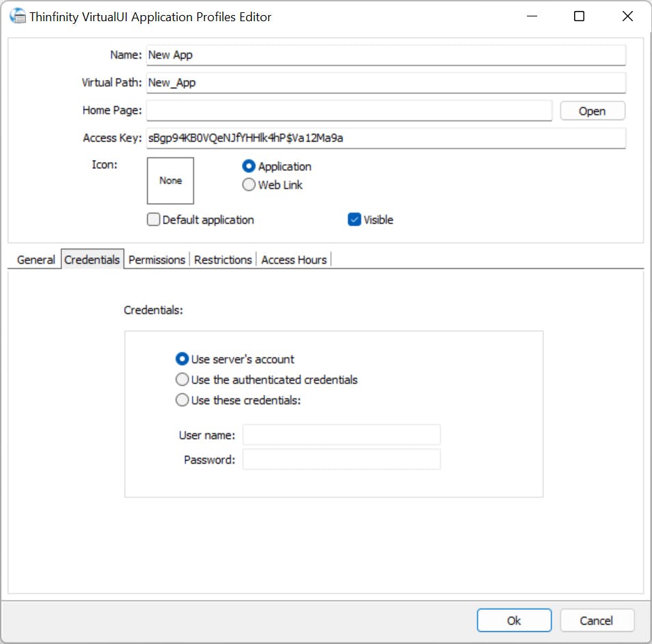Click the Thinfinity app icon in title bar
652x644 pixels.
(18, 16)
